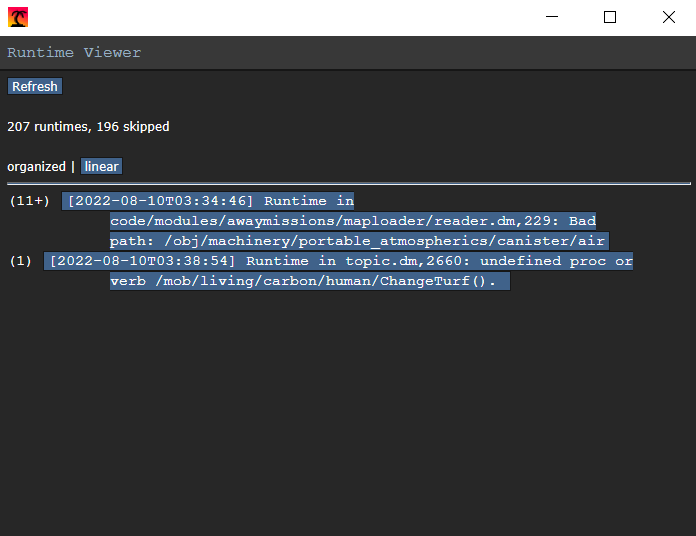The height and width of the screenshot is (536, 696).
Task: Close the Runtime Viewer window
Action: click(x=668, y=17)
